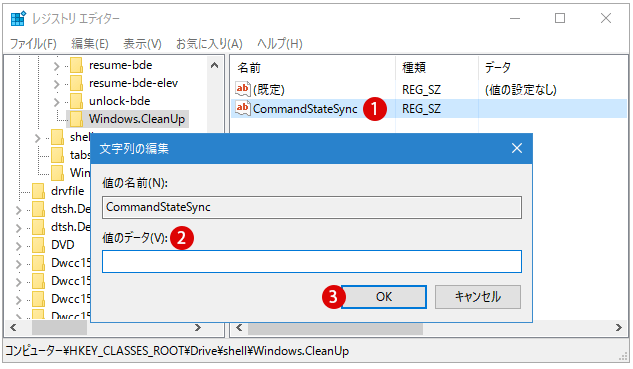Screen dimensions: 633x369
Task: Expand the unlock-bde tree node
Action: (57, 102)
